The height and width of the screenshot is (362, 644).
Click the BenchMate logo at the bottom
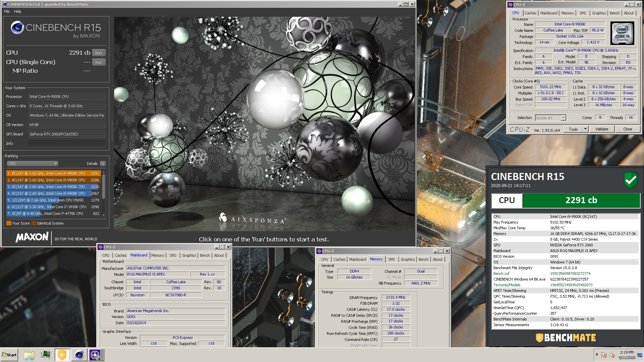(x=566, y=338)
